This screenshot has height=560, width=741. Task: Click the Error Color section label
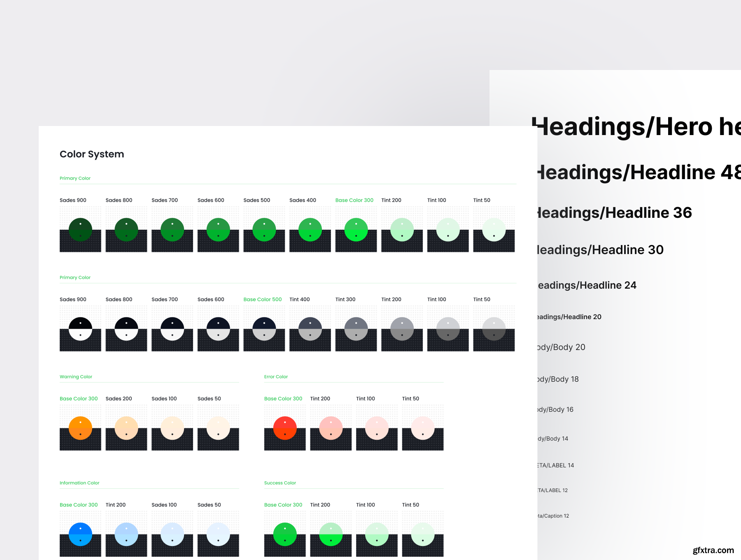click(276, 377)
